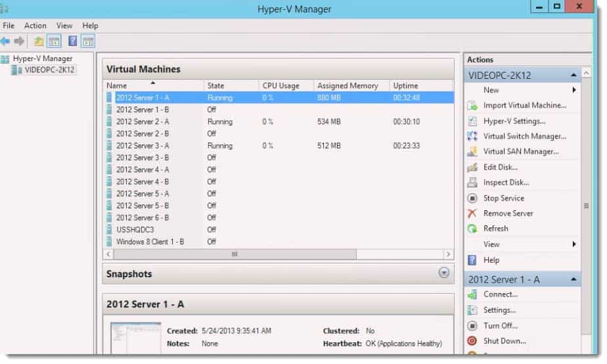Open the View menu

pyautogui.click(x=64, y=26)
